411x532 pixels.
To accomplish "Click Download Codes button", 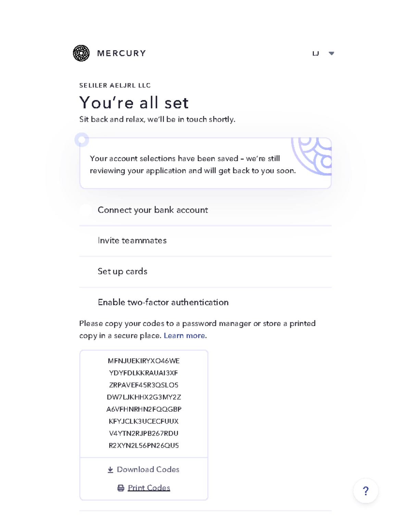I will pos(148,469).
